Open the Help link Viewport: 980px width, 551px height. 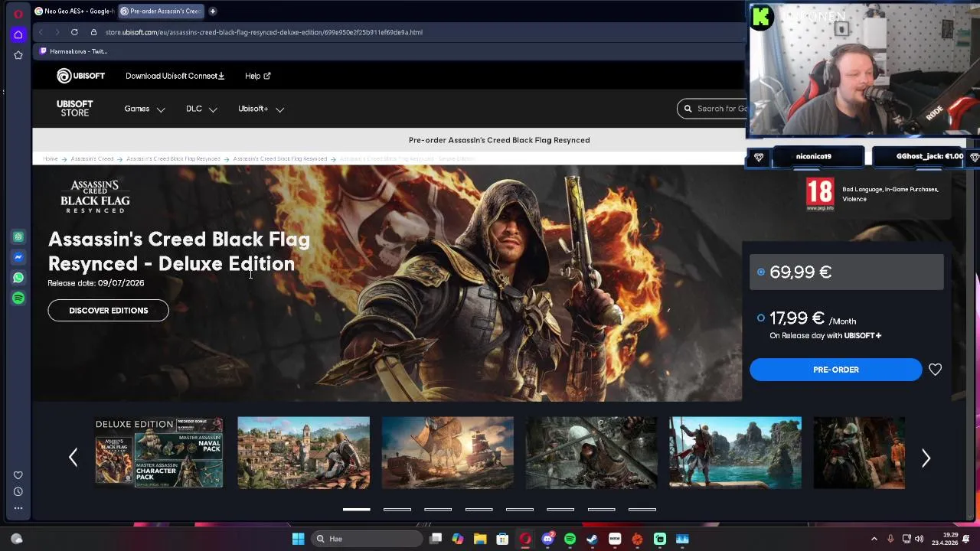pos(257,76)
